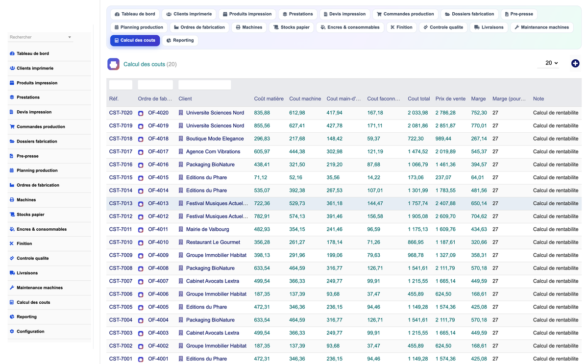The height and width of the screenshot is (364, 588).
Task: Open client Mairie de Valbourg
Action: point(207,229)
